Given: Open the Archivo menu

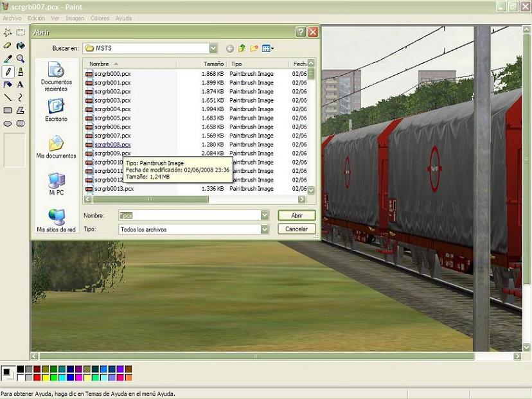Looking at the screenshot, I should coord(12,18).
